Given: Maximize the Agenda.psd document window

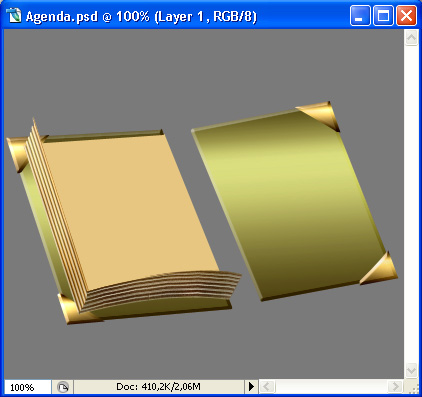Looking at the screenshot, I should point(383,16).
